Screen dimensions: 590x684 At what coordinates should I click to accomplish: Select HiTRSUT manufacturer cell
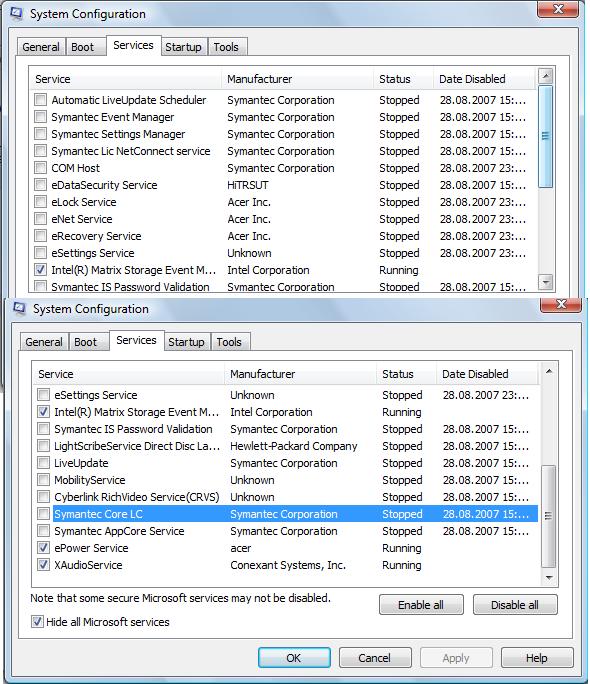(248, 185)
